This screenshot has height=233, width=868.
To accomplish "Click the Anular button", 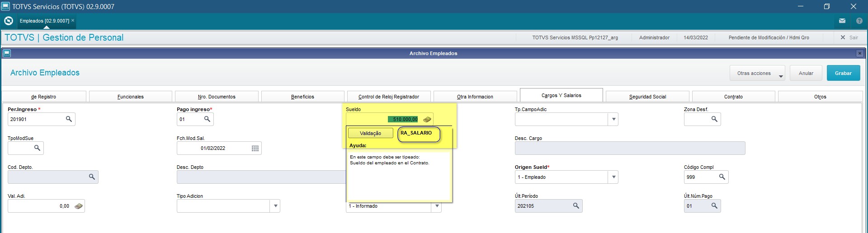I will (806, 73).
